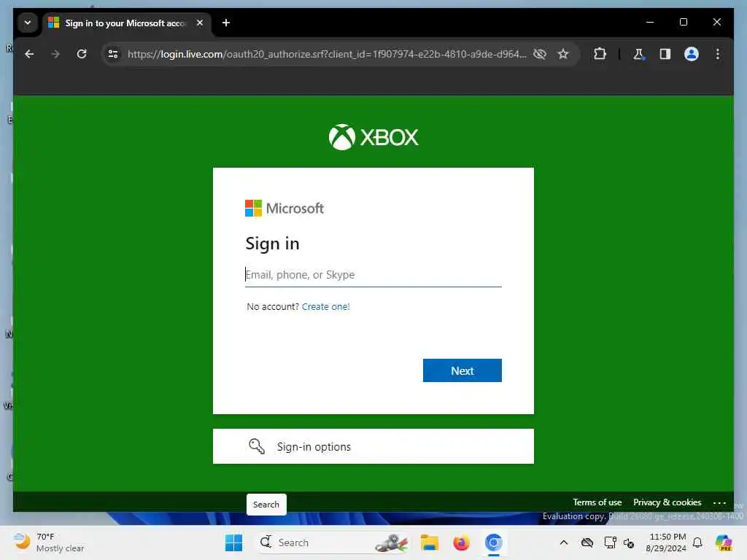Image resolution: width=747 pixels, height=560 pixels.
Task: Open the Copilot preview icon
Action: point(724,542)
